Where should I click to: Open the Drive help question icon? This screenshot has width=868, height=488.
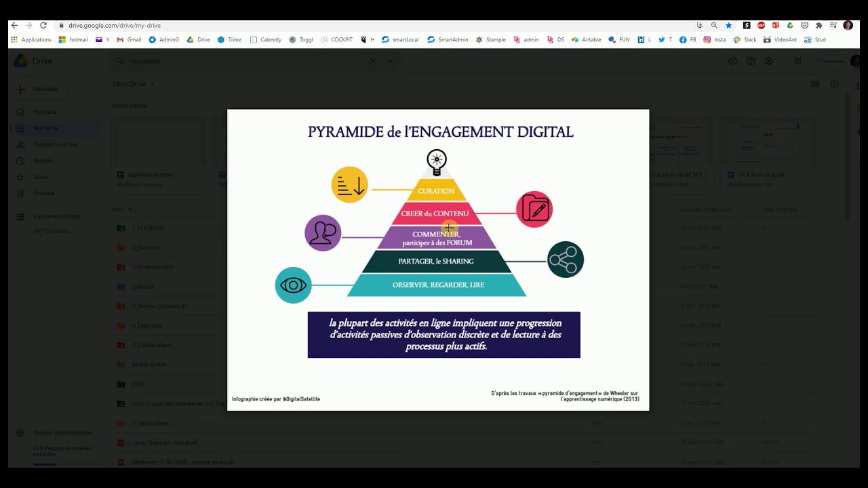[x=751, y=61]
